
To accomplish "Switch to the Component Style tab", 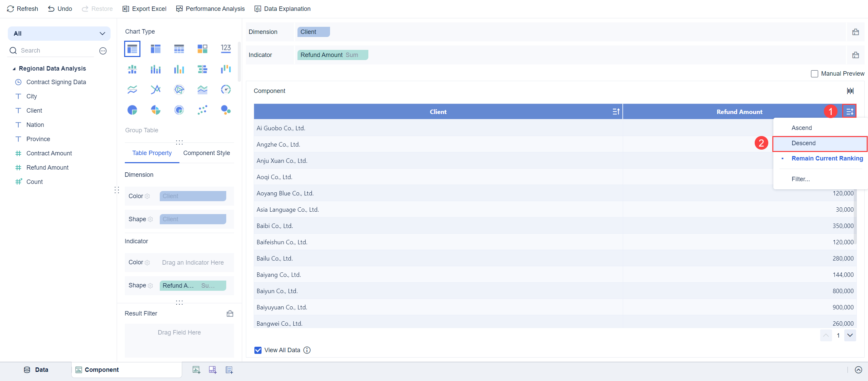I will pyautogui.click(x=206, y=153).
